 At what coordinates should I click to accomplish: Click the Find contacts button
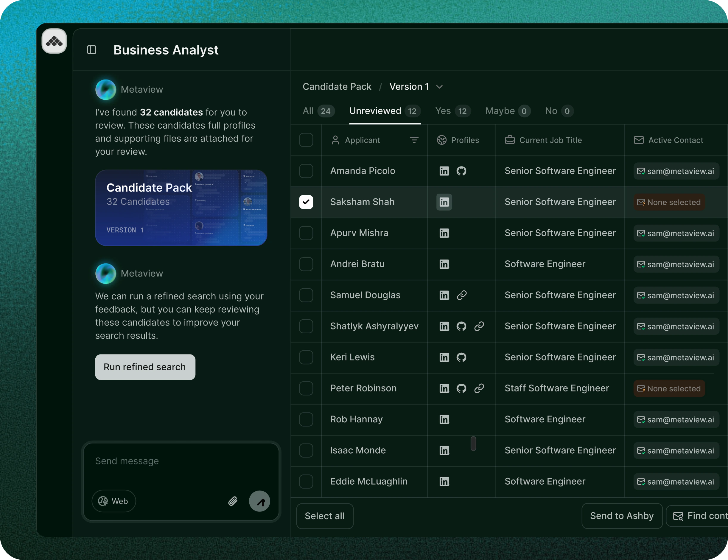[x=697, y=516]
